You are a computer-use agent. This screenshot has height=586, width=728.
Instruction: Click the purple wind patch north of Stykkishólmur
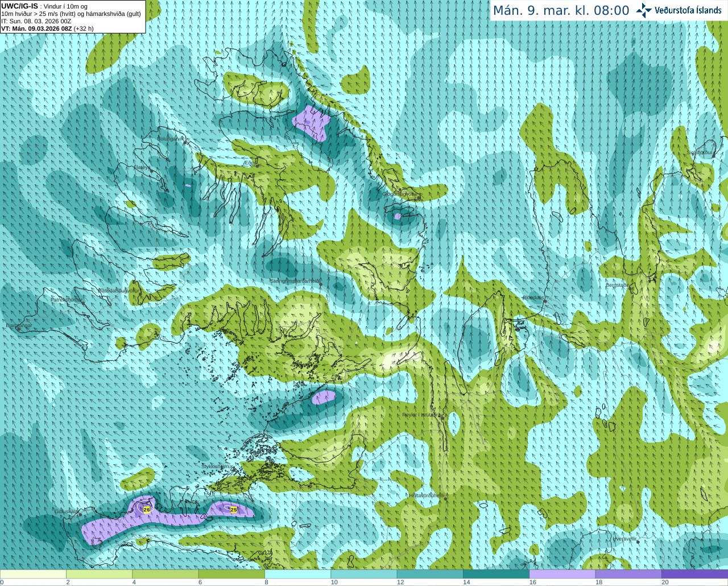coord(324,397)
